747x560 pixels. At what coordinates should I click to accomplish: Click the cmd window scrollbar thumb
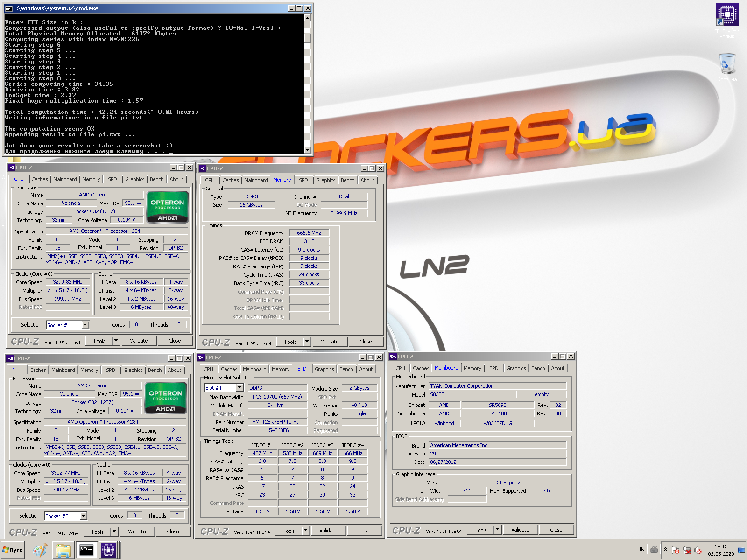pyautogui.click(x=307, y=38)
